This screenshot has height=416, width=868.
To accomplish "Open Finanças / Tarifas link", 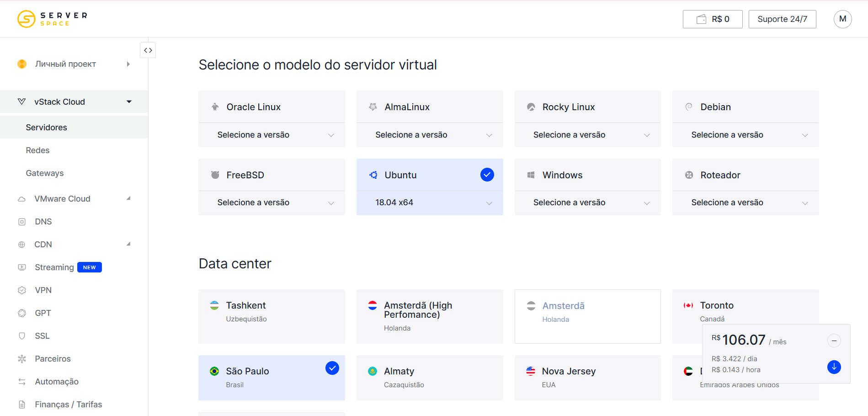I will tap(69, 405).
